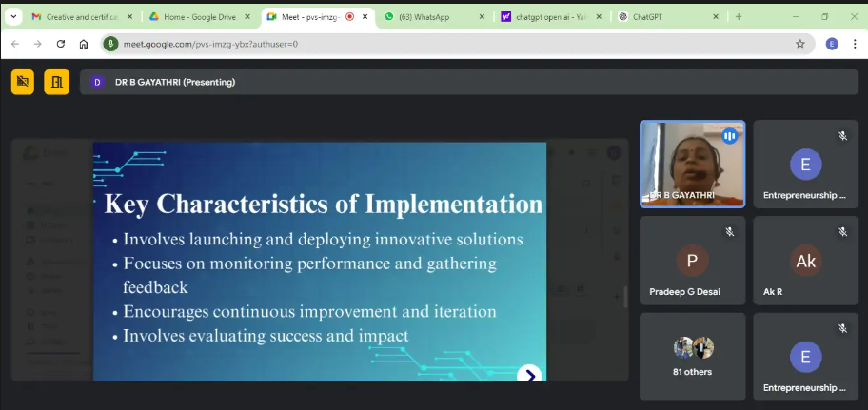Switch to the WhatsApp tab
This screenshot has width=868, height=410.
click(429, 17)
